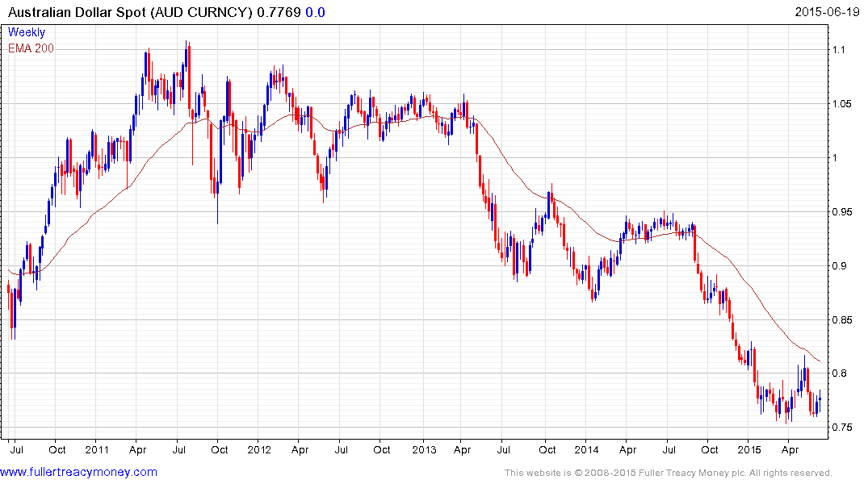Click the 'EMA 200' indicator legend
This screenshot has width=868, height=484.
pos(31,48)
